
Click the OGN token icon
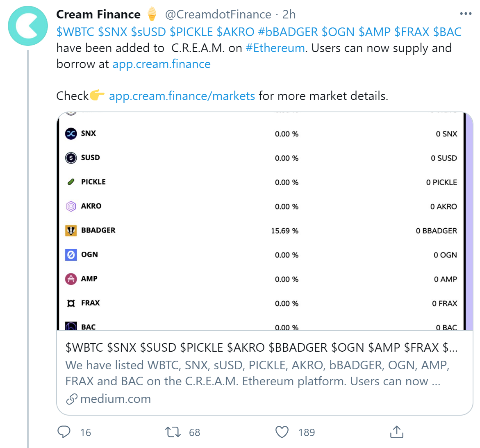[x=71, y=255]
